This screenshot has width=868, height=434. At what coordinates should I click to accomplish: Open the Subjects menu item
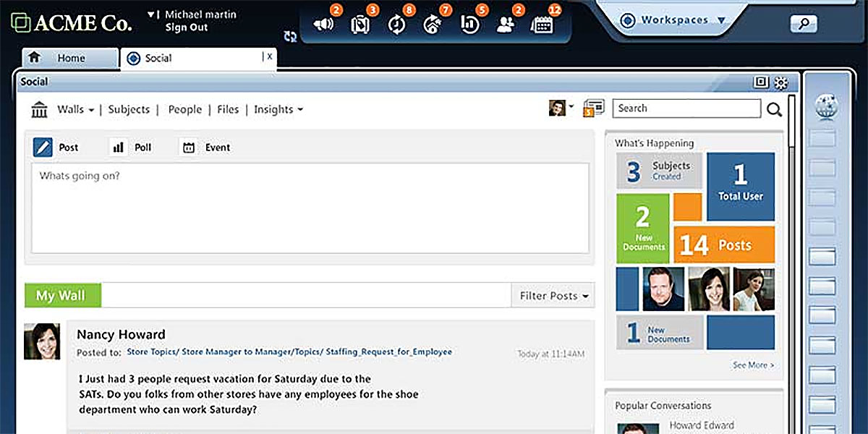129,110
